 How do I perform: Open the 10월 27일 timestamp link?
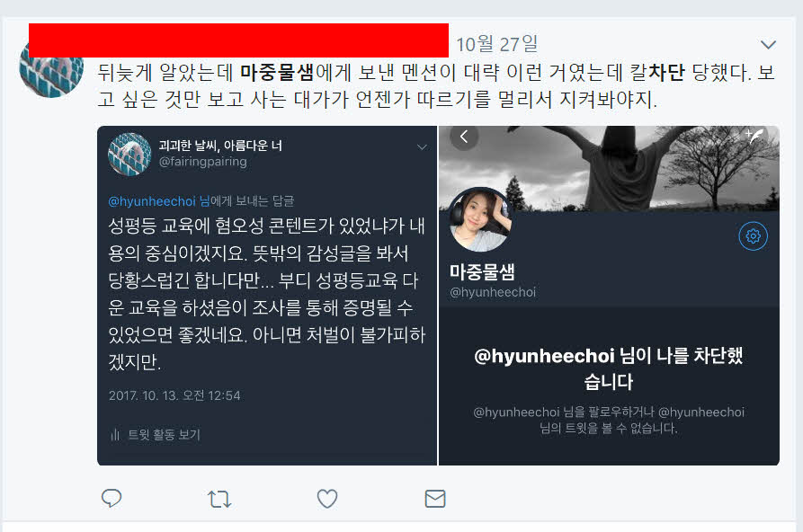[x=496, y=44]
